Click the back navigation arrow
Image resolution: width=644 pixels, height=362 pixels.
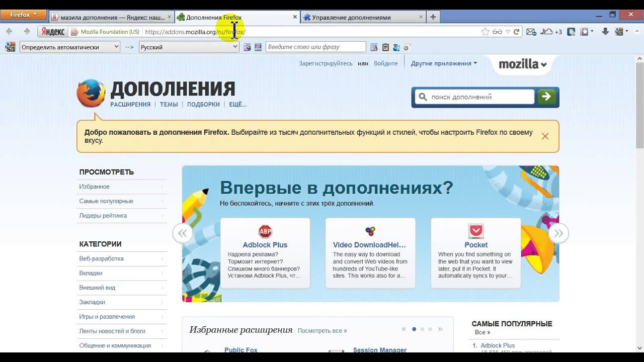point(9,32)
